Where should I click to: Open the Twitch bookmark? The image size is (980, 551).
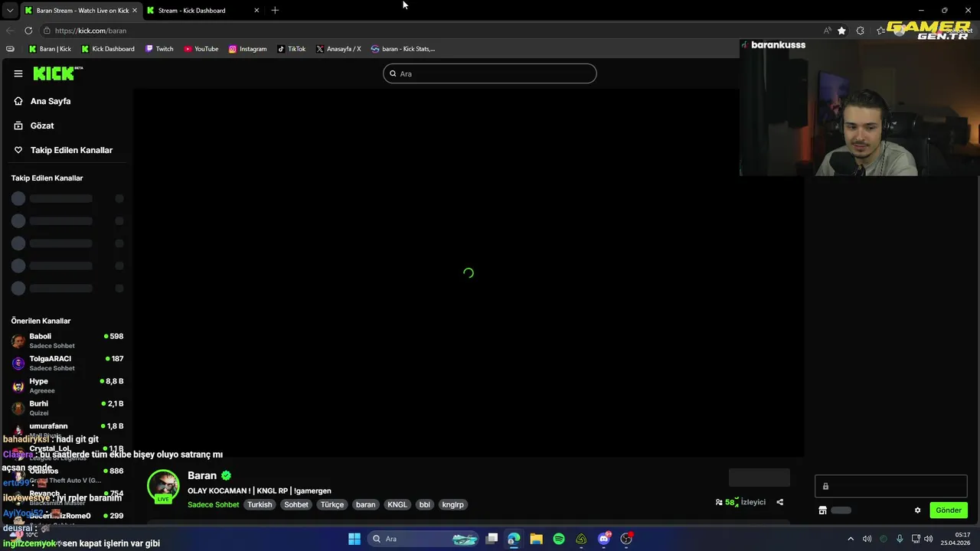coord(159,49)
